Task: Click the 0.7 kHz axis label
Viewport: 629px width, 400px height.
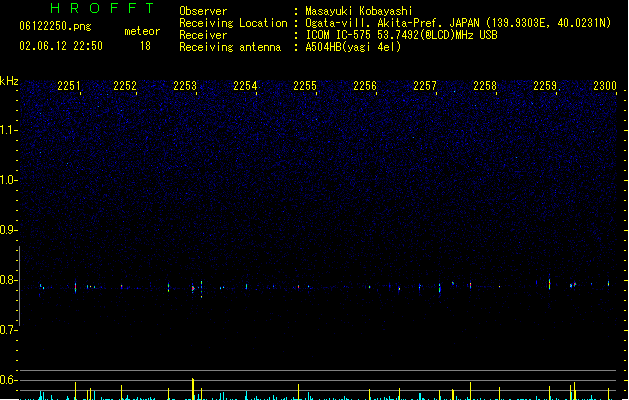Action: coord(8,330)
